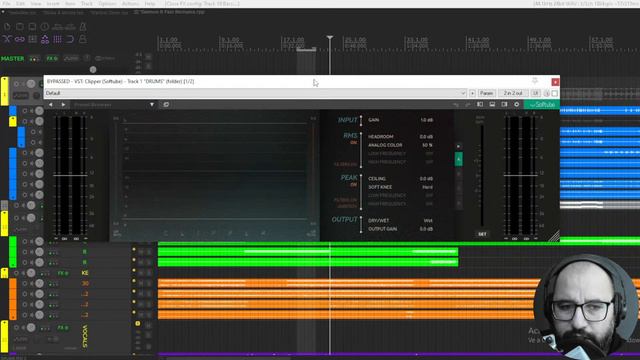Select the center panel layout icon in Clipper
This screenshot has width=640, height=360.
click(492, 104)
